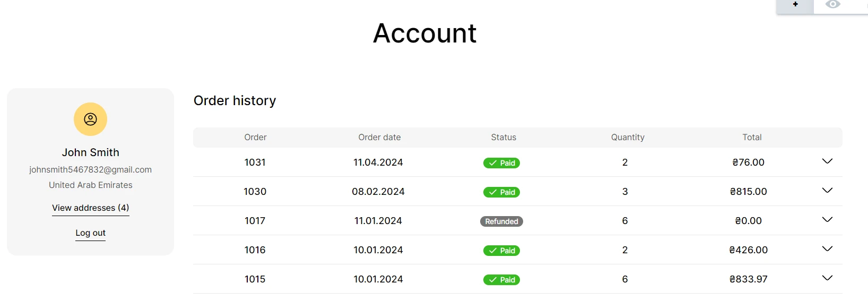Image resolution: width=868 pixels, height=300 pixels.
Task: Click the Status column header
Action: click(x=504, y=138)
